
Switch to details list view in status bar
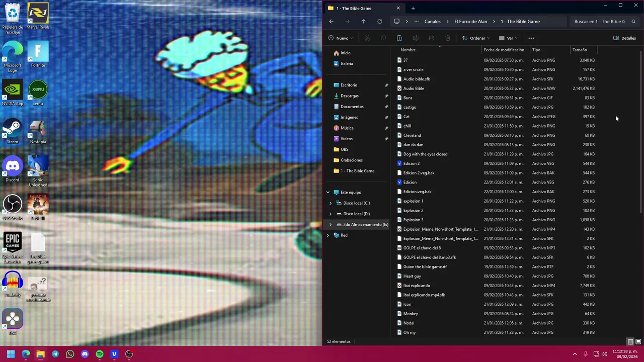coord(630,342)
